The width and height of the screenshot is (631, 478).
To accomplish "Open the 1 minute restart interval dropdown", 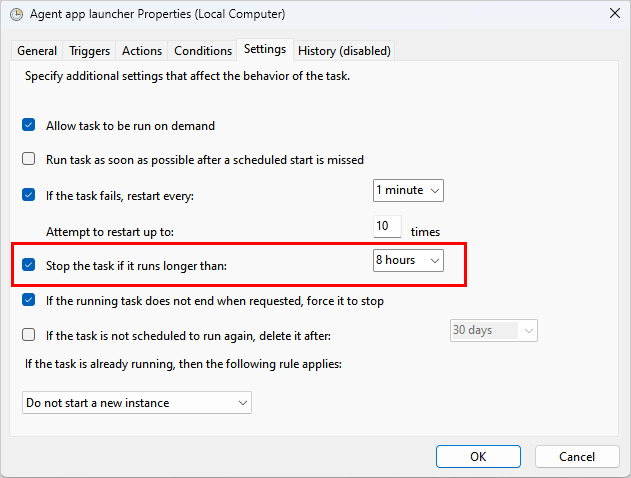I will pyautogui.click(x=408, y=190).
